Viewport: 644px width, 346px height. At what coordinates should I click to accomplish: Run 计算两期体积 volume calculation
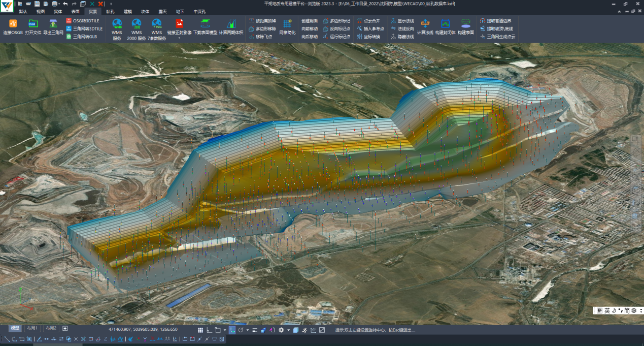coord(231,24)
